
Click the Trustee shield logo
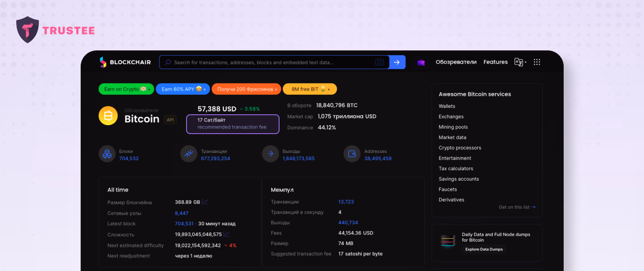coord(28,30)
